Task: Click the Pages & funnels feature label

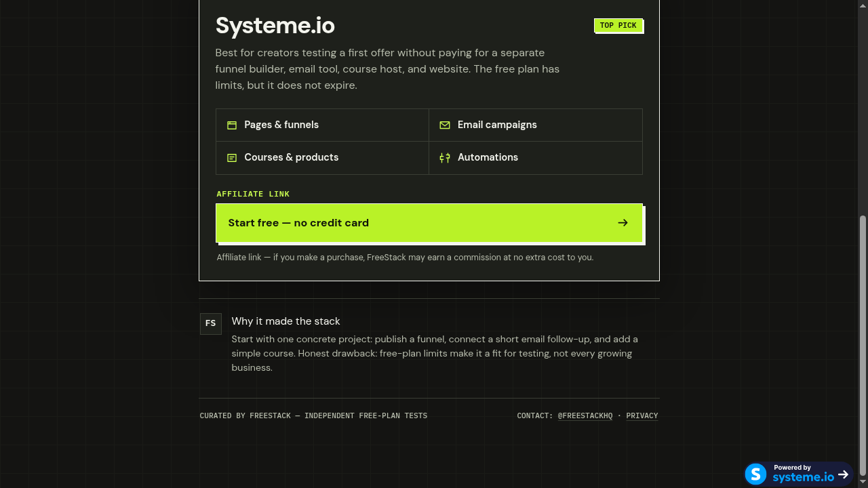Action: 281,125
